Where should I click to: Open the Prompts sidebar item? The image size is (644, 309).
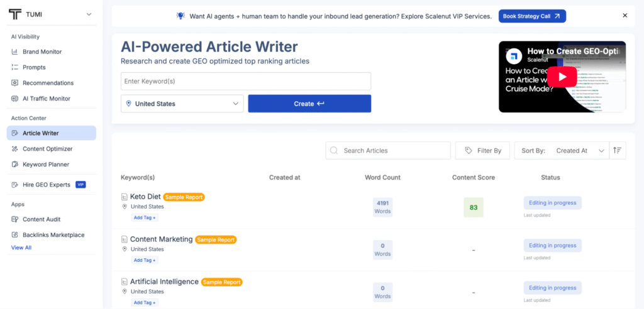34,67
